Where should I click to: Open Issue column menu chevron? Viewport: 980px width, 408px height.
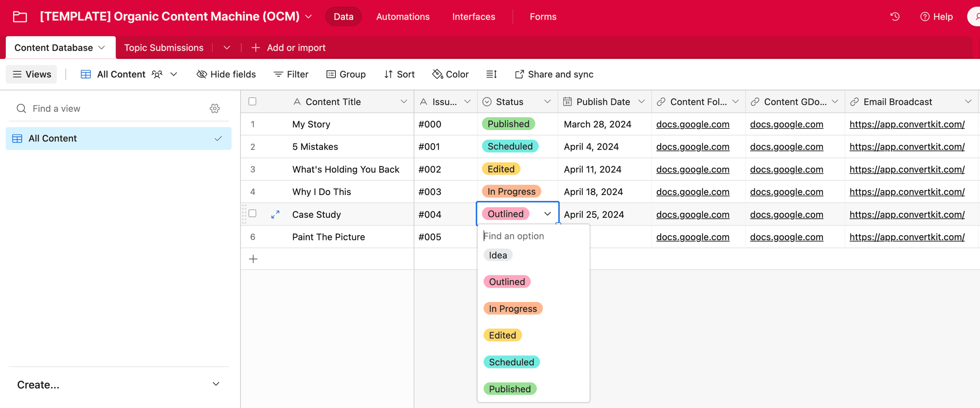tap(468, 102)
